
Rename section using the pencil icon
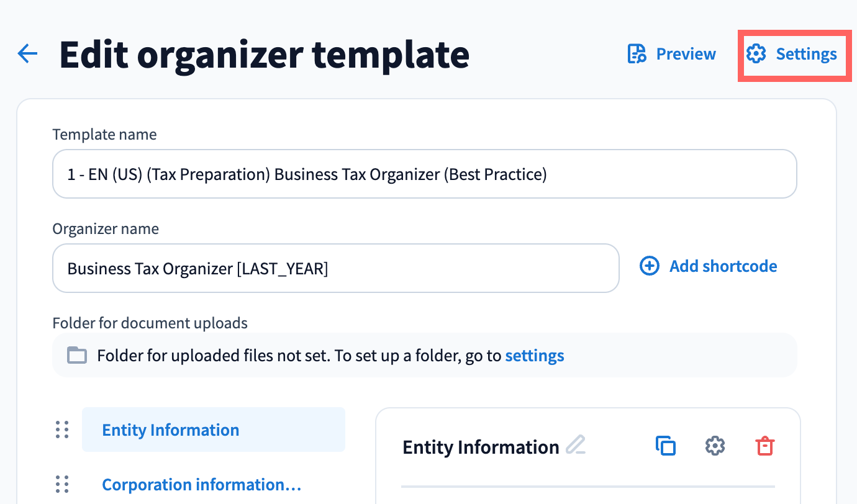(576, 445)
